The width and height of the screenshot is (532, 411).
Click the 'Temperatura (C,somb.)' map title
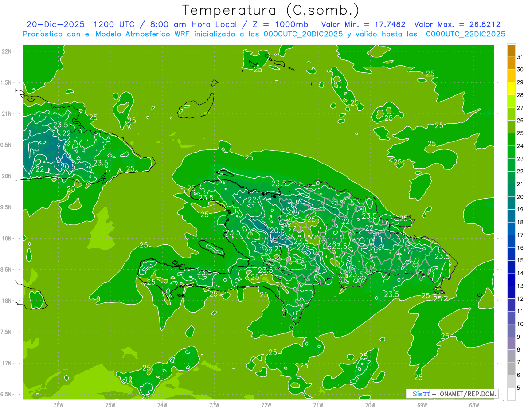tap(271, 10)
